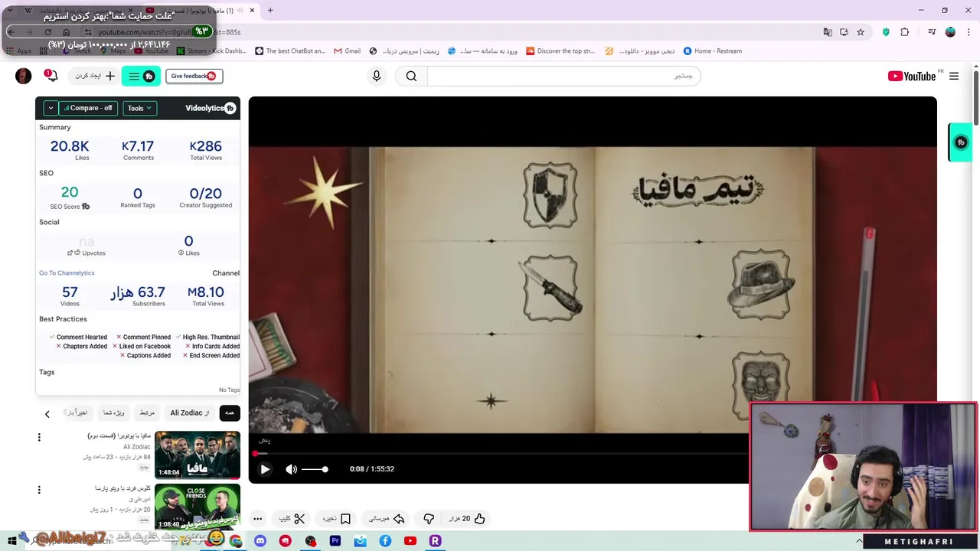
Task: Open the YouTube hamburger guide menu
Action: coord(954,76)
